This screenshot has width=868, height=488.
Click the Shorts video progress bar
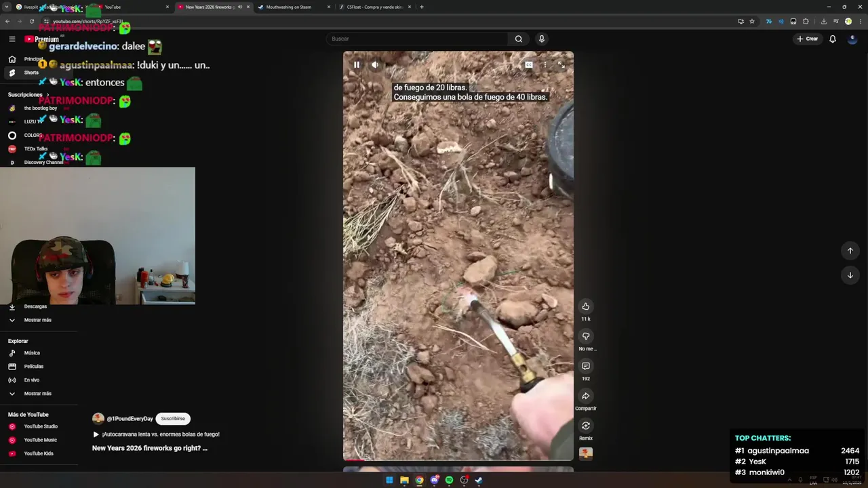pyautogui.click(x=458, y=460)
